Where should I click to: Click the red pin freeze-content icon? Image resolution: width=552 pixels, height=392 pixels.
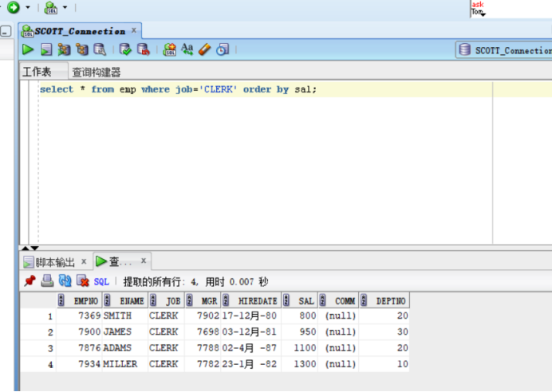coord(30,281)
